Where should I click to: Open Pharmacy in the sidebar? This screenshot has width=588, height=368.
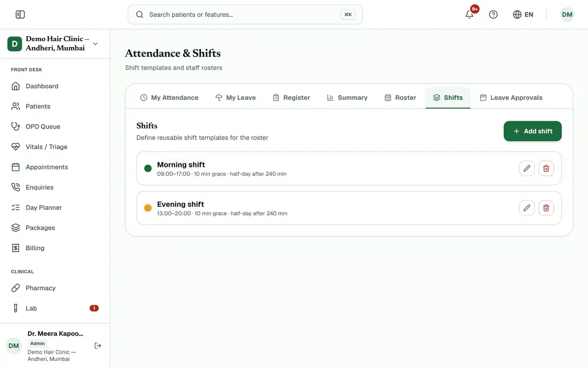coord(55,288)
